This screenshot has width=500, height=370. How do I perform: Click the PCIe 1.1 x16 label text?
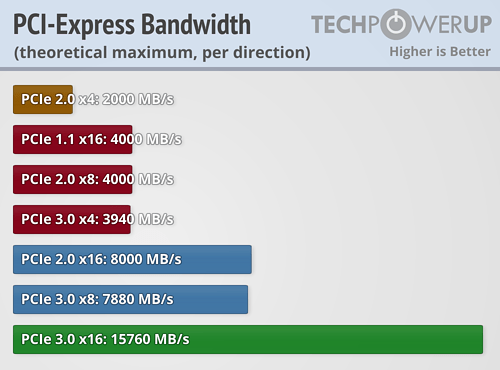tap(64, 139)
